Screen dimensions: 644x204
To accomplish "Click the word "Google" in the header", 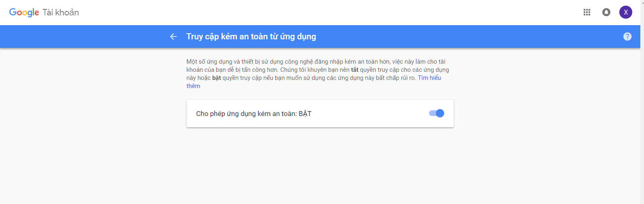I will [x=24, y=13].
